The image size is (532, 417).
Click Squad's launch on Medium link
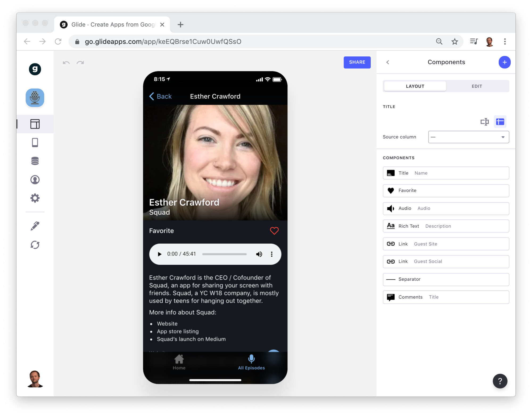(191, 339)
